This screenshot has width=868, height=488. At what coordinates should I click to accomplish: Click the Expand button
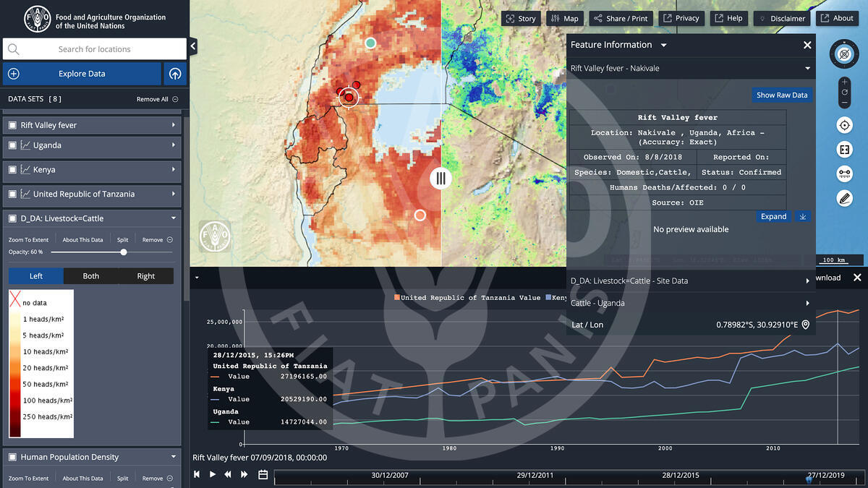[773, 216]
